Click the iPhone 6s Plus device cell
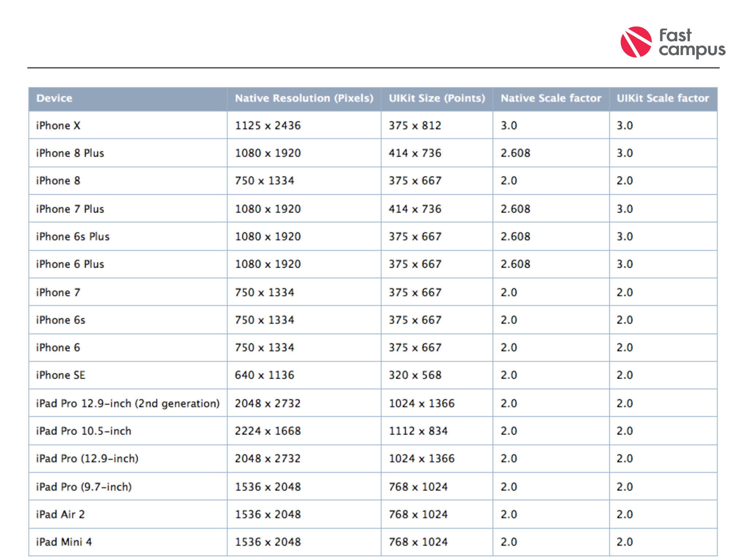This screenshot has width=747, height=560. click(x=73, y=237)
